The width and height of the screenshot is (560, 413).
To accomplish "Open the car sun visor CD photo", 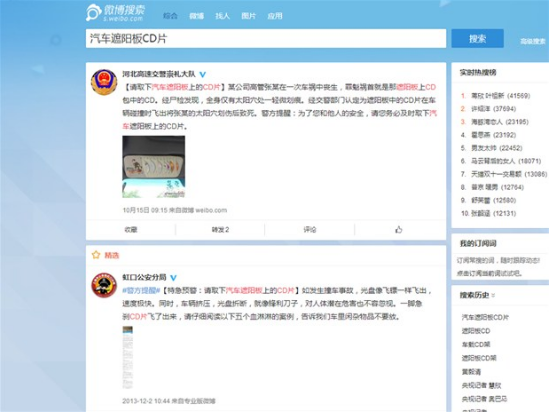I will (x=154, y=167).
